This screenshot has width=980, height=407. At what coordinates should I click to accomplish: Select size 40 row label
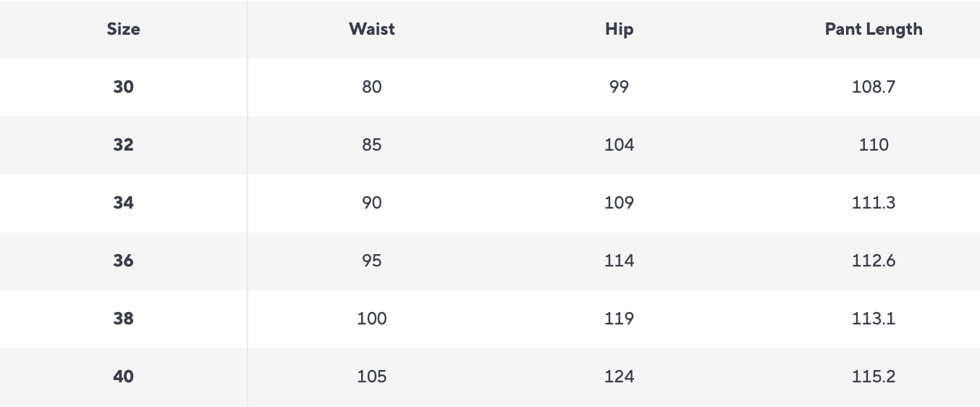(x=123, y=377)
